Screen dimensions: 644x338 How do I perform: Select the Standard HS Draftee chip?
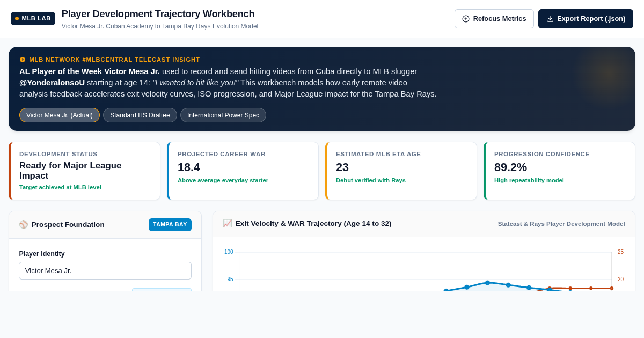140,115
